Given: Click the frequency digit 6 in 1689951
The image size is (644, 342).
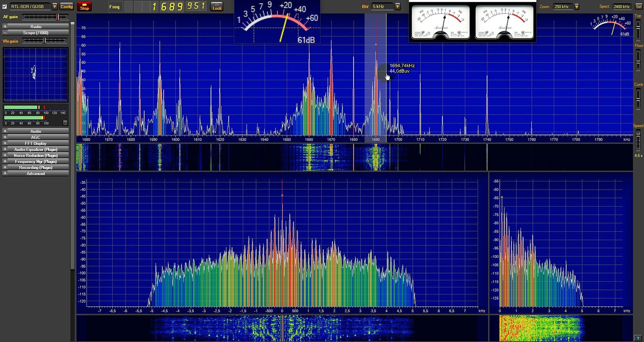Looking at the screenshot, I should (x=164, y=7).
